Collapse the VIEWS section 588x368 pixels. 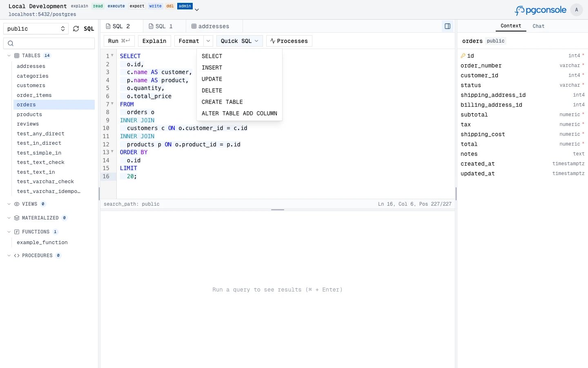click(x=9, y=204)
